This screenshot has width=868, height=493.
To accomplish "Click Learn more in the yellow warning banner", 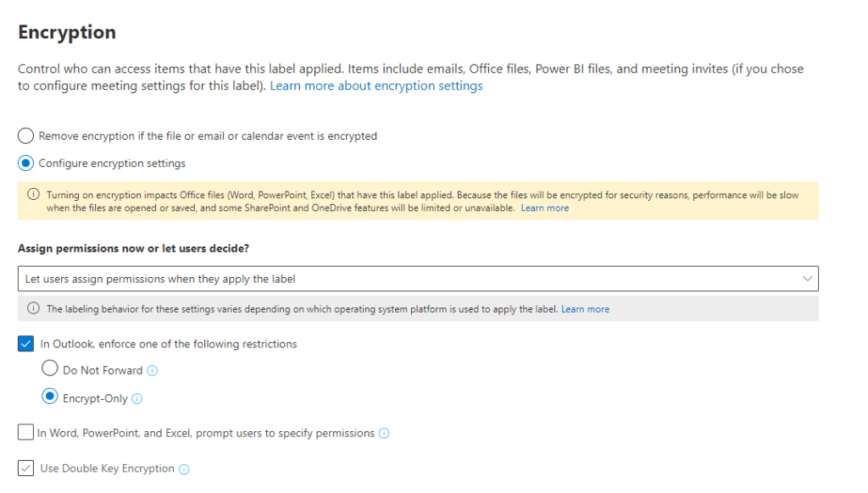I will coord(545,208).
